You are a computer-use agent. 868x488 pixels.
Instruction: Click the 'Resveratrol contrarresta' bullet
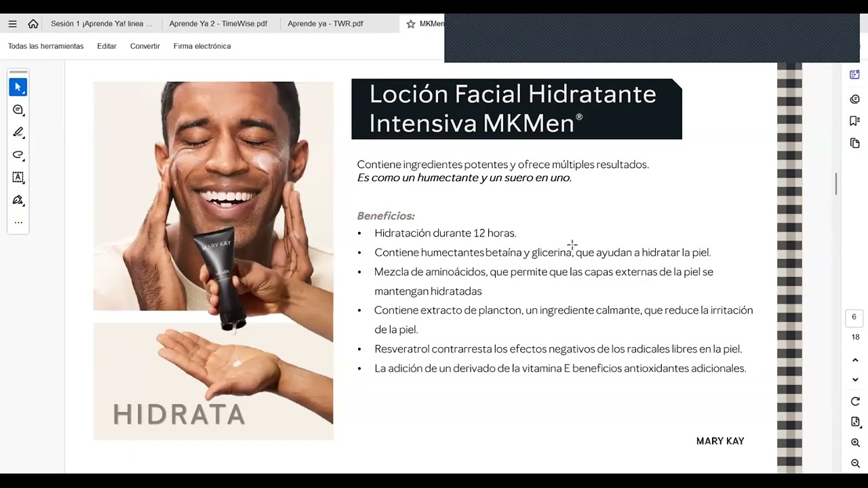558,349
